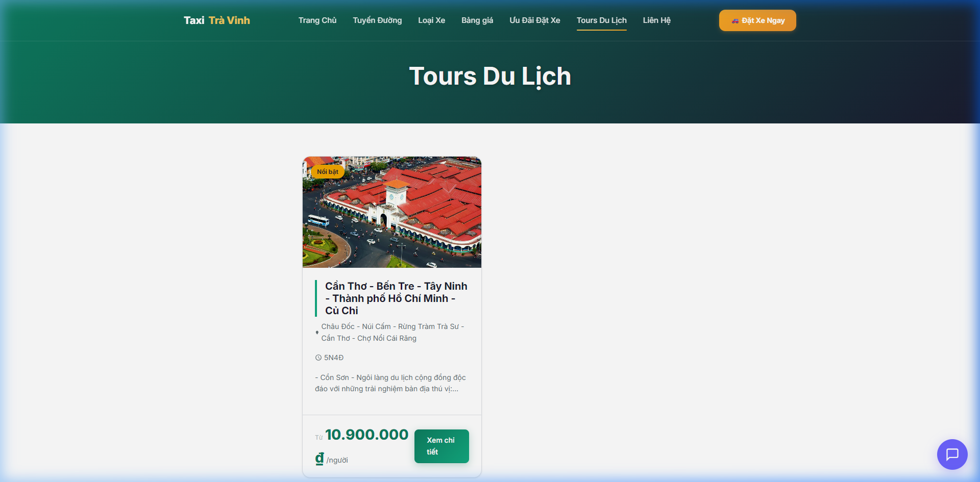Click Xem chi tiết on the tour card
This screenshot has height=482, width=980.
441,446
